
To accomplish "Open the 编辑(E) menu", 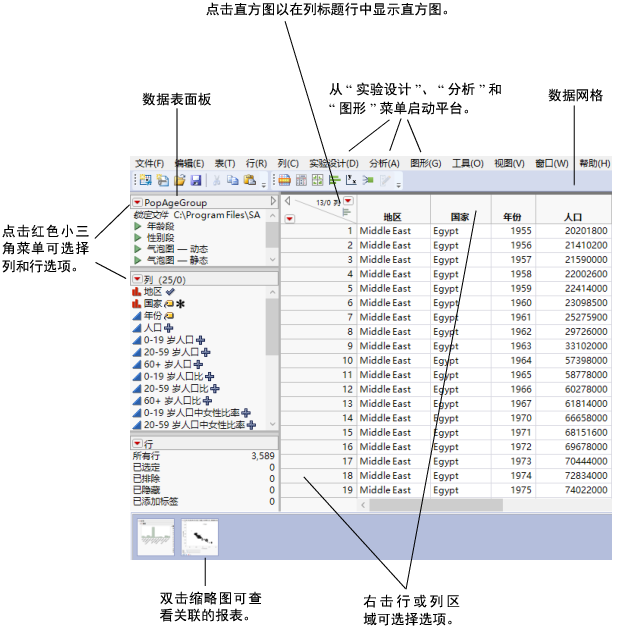I will pos(189,163).
